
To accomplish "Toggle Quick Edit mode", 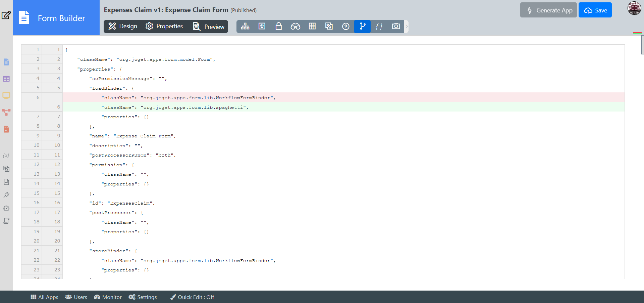I will click(192, 297).
